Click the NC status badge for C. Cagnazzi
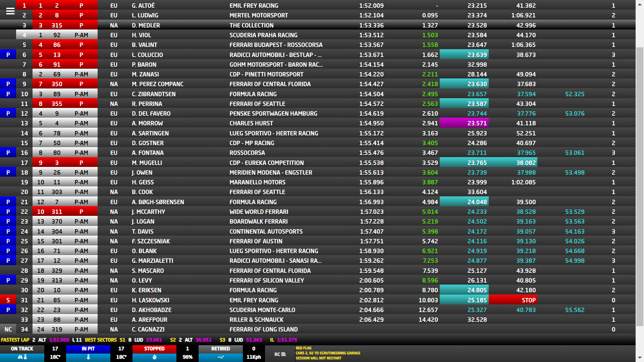 point(8,329)
